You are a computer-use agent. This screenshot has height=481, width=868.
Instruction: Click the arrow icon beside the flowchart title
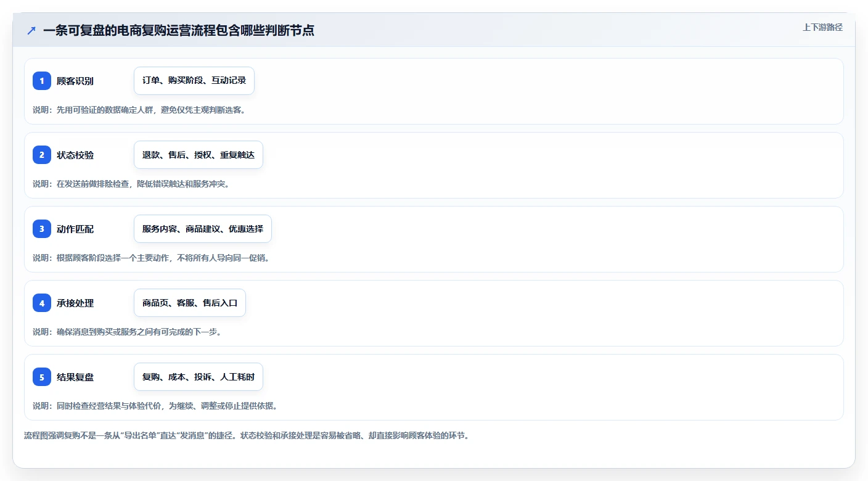(31, 30)
